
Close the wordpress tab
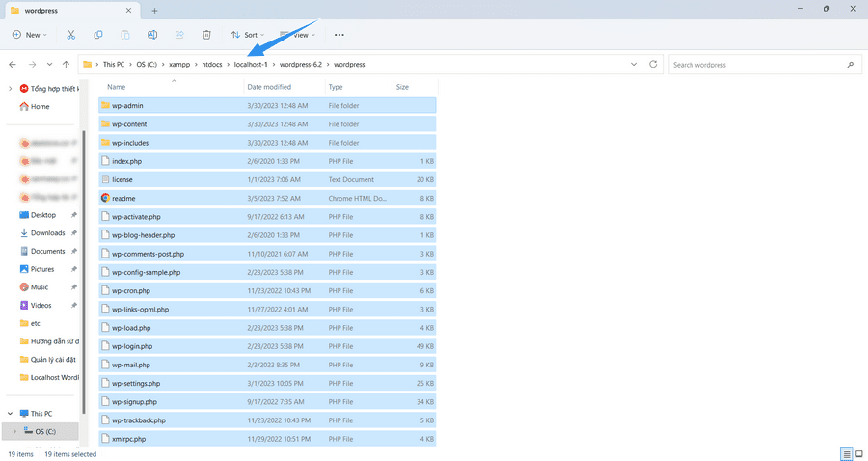point(128,11)
